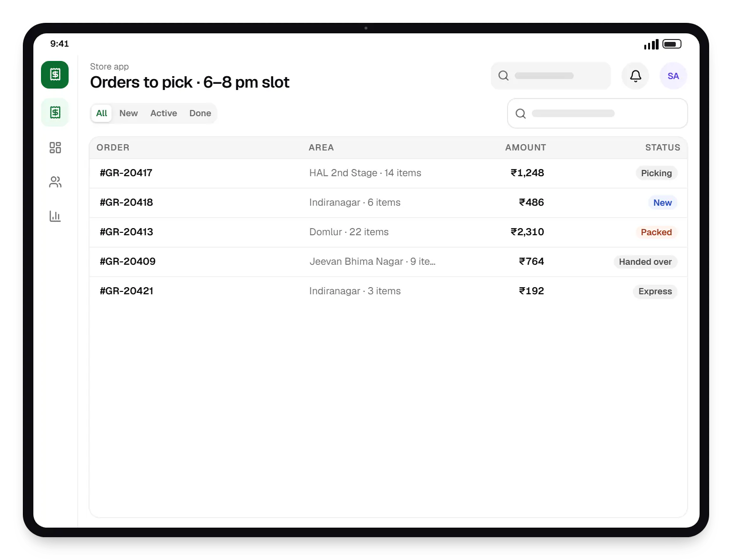Click the Express status badge
This screenshot has width=732, height=560.
655,291
